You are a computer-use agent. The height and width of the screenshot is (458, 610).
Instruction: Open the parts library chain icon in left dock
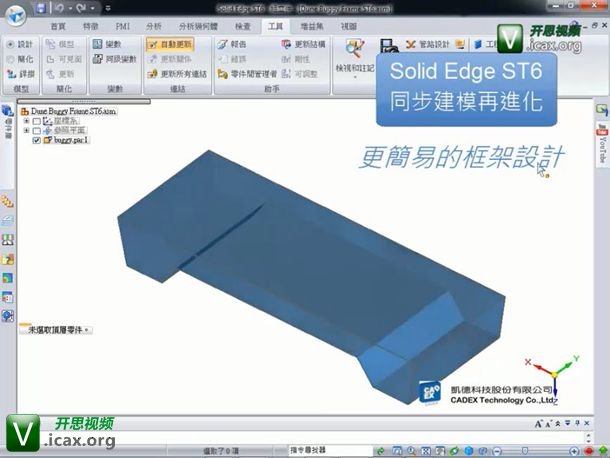coord(7,201)
